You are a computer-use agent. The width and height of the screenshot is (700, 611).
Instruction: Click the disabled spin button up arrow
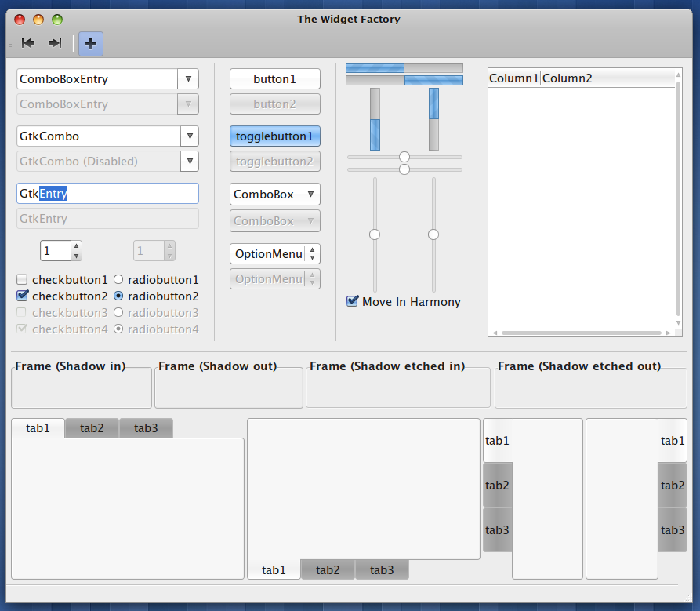point(169,246)
